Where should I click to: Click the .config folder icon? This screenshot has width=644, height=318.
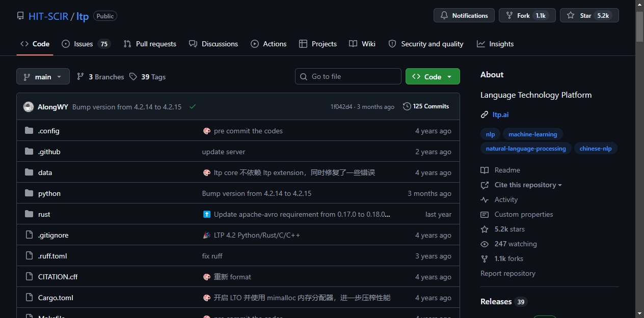coord(29,131)
